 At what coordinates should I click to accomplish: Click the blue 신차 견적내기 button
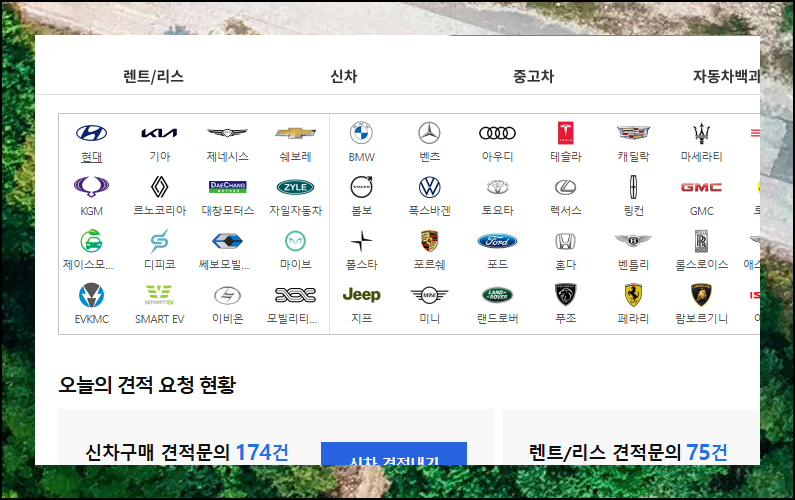394,453
